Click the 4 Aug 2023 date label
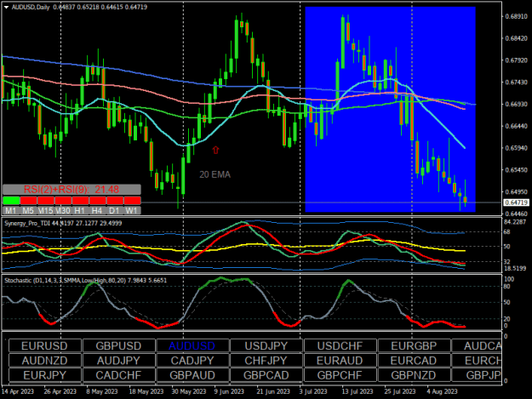 (x=442, y=391)
